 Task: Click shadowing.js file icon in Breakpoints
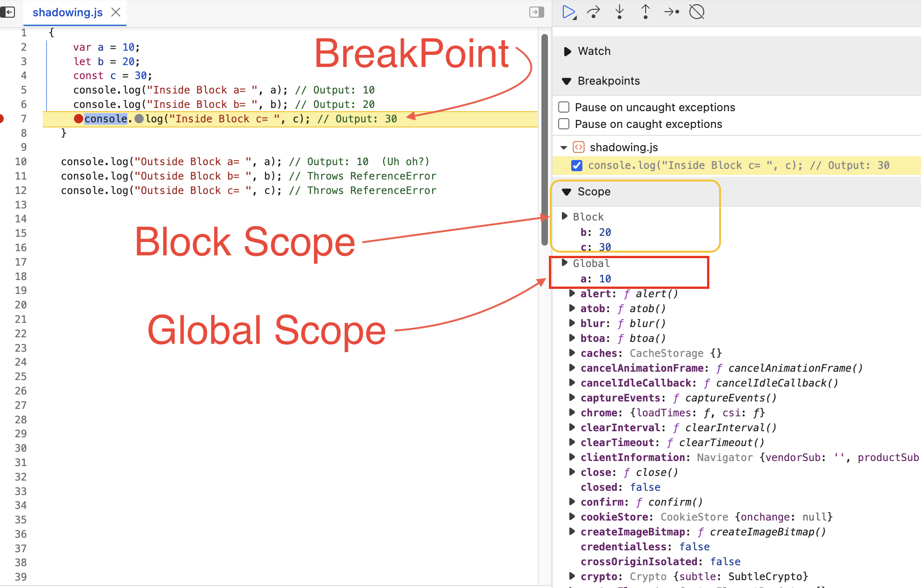click(x=579, y=147)
